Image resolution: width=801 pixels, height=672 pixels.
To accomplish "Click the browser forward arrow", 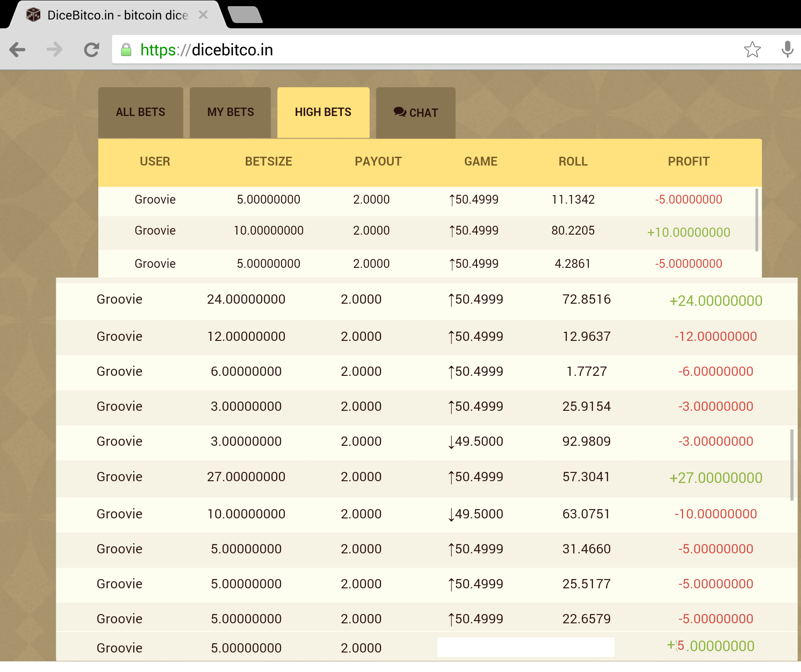I will pyautogui.click(x=54, y=50).
